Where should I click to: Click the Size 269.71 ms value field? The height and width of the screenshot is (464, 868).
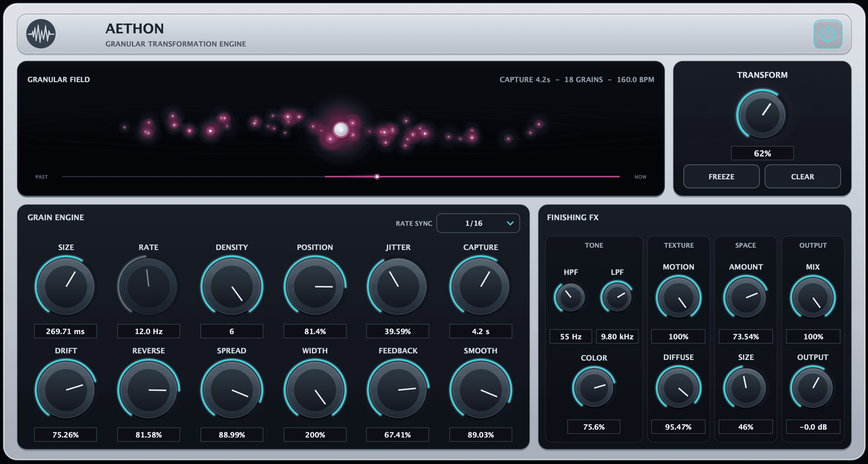tap(66, 331)
